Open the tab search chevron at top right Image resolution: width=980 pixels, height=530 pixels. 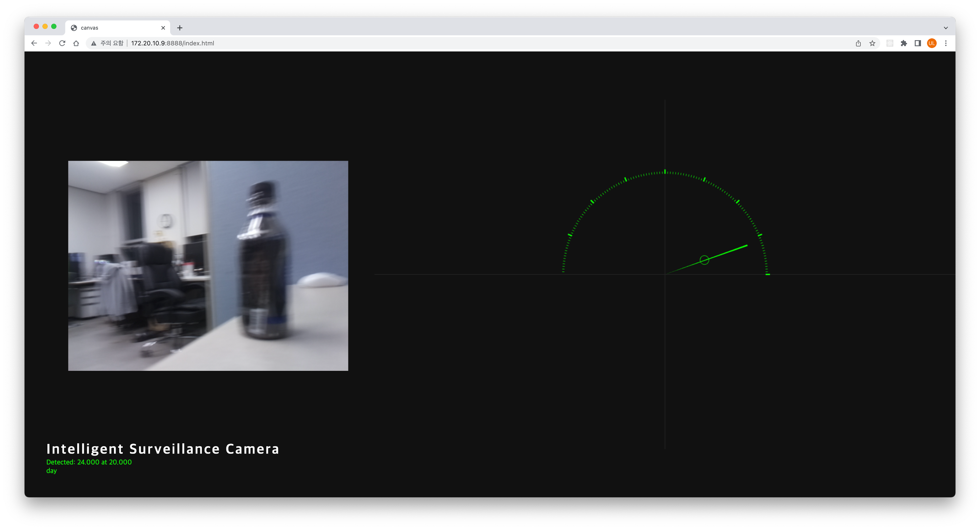[946, 27]
